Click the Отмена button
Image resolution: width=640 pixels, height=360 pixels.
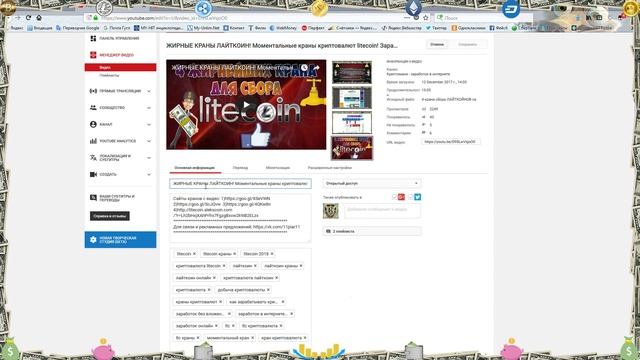(437, 44)
